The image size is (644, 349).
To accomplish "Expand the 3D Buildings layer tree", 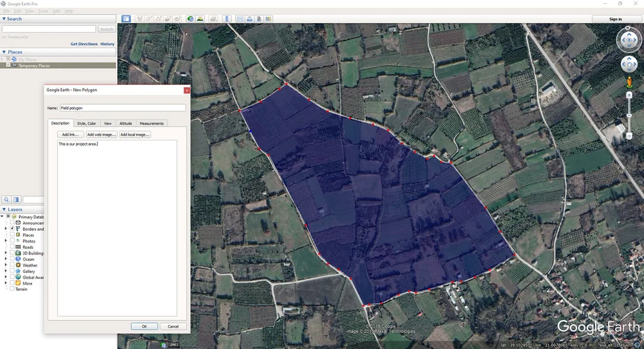I will pyautogui.click(x=6, y=253).
